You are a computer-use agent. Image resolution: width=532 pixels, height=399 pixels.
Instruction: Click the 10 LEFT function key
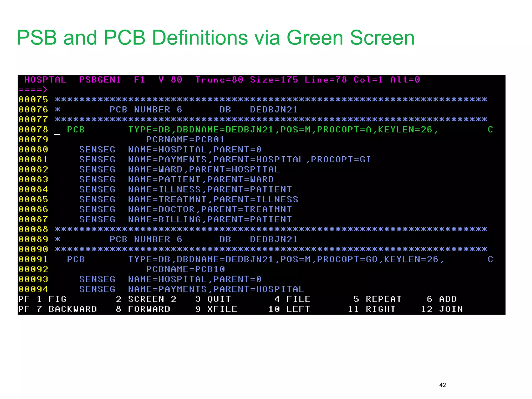(289, 309)
